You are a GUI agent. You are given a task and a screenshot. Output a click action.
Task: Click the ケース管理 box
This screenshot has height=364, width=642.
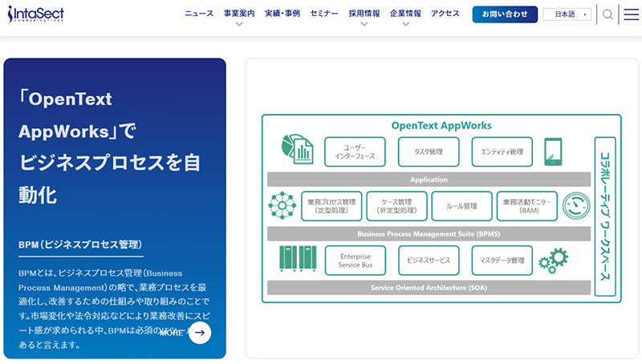pyautogui.click(x=396, y=206)
